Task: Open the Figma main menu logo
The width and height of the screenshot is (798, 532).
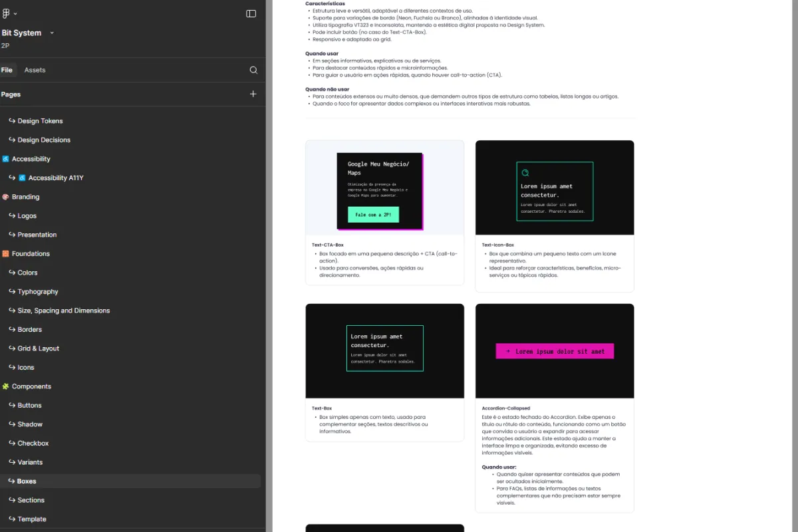Action: pyautogui.click(x=6, y=13)
